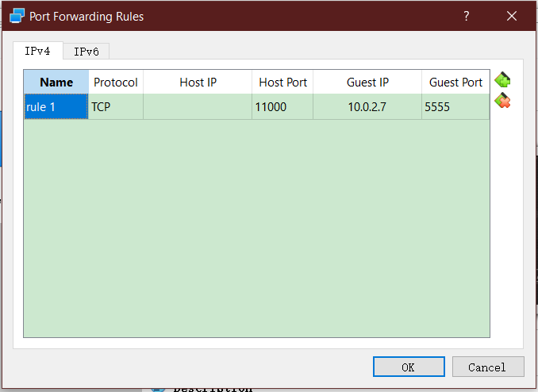Click the Host IP column header

(198, 82)
